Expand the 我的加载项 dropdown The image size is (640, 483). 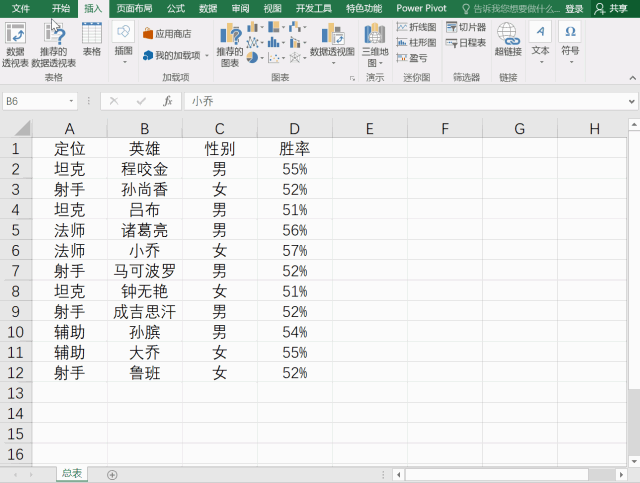pos(207,56)
